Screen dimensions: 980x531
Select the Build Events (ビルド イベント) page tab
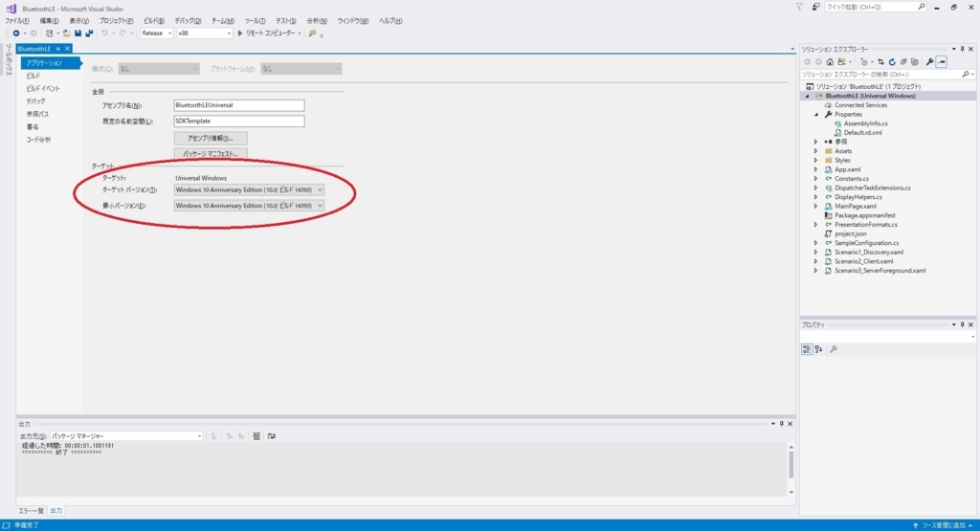[x=43, y=89]
